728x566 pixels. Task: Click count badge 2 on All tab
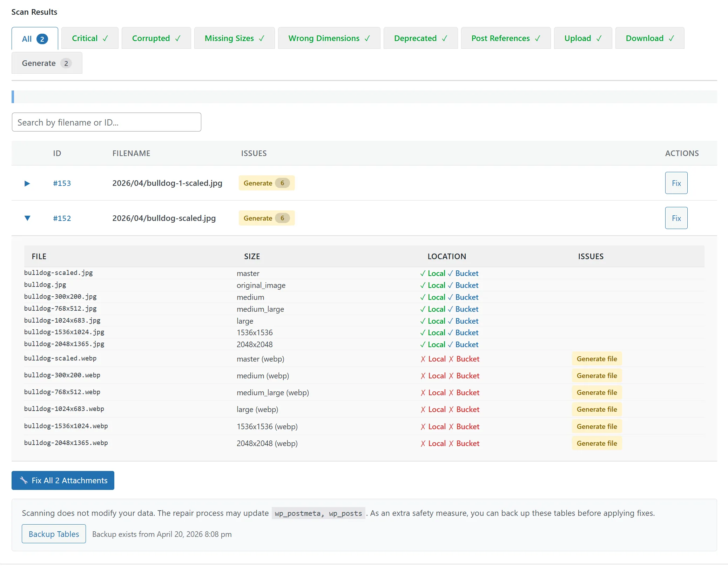(x=42, y=39)
